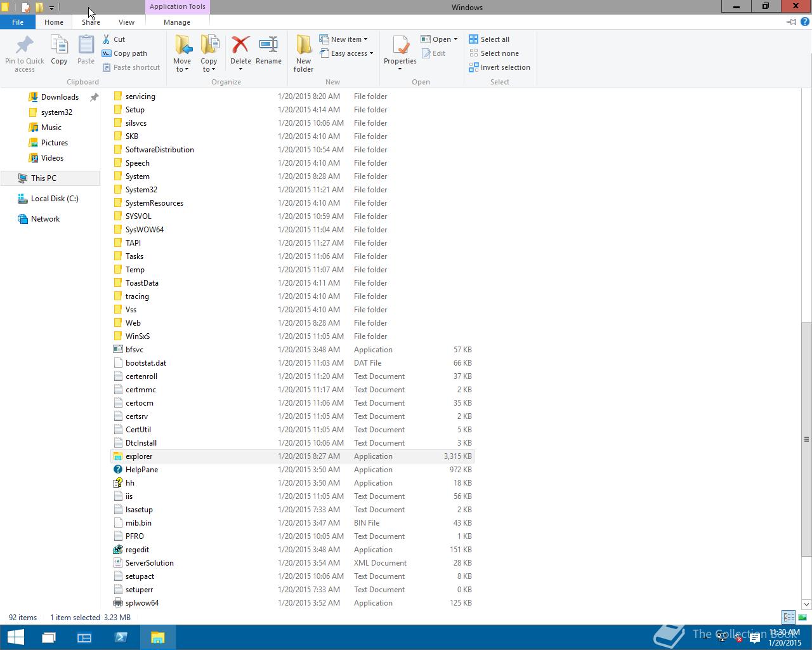
Task: Open the Easy access dropdown
Action: click(346, 53)
